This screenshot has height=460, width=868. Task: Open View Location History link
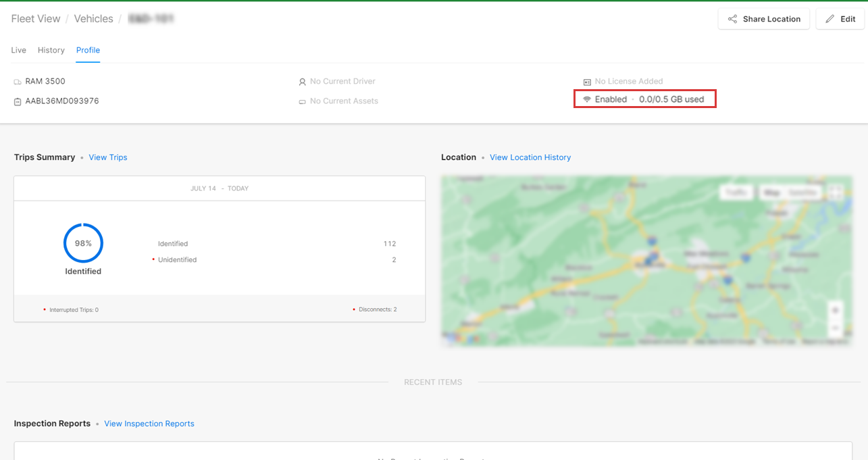(x=530, y=157)
